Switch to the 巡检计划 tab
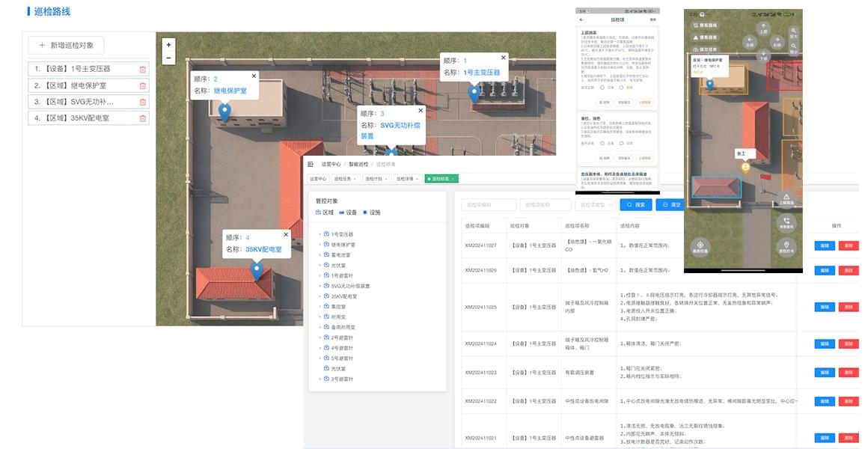The image size is (868, 449). tap(376, 179)
